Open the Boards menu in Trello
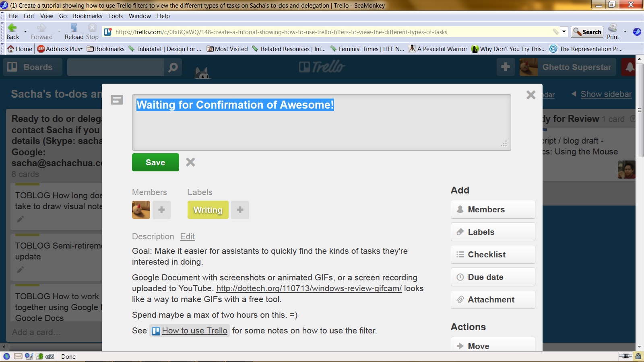This screenshot has height=362, width=644. click(x=33, y=67)
